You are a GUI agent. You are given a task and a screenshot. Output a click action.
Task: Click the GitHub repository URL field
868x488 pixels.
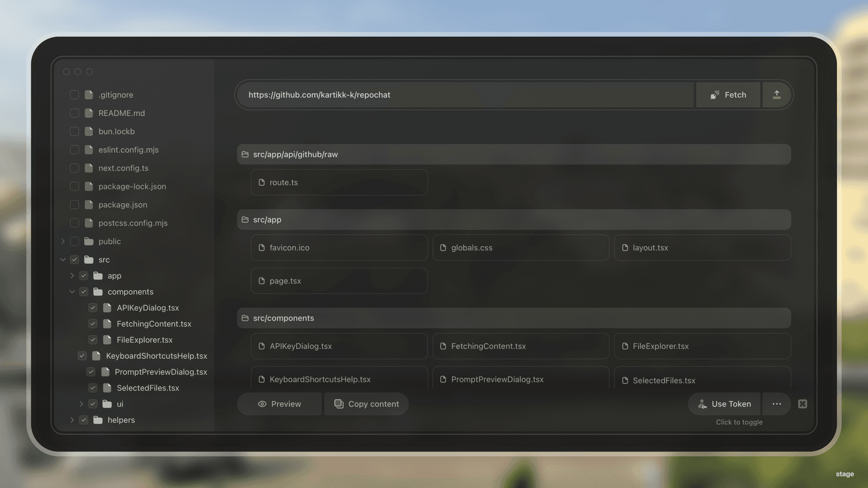466,95
